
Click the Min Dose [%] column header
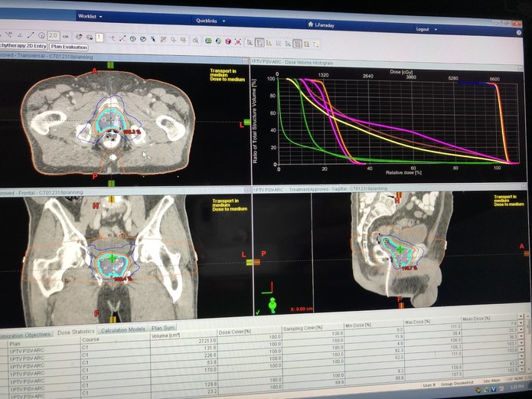pos(374,325)
